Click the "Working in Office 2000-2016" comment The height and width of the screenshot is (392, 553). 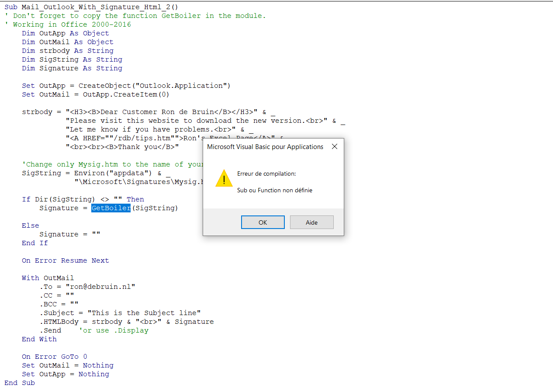click(x=68, y=24)
